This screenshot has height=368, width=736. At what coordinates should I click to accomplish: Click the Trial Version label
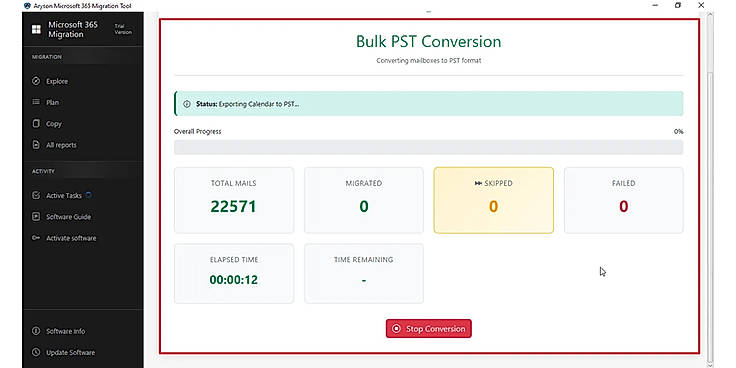tap(123, 29)
